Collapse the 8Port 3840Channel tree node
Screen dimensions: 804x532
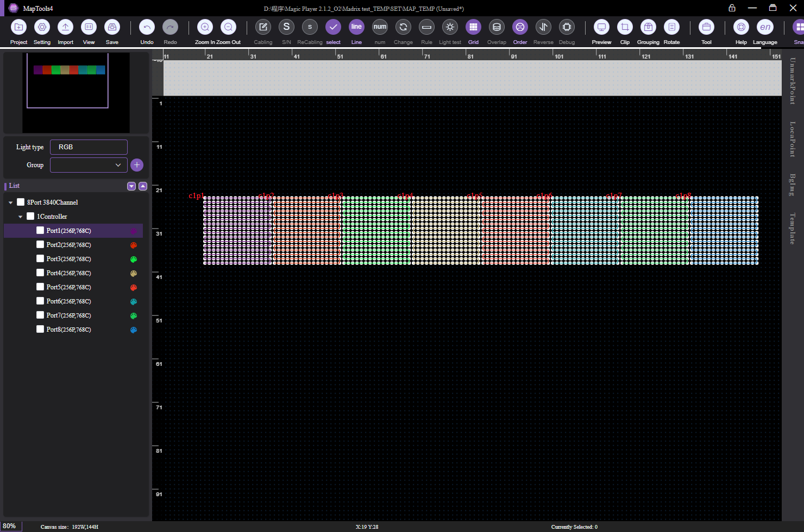(x=10, y=202)
